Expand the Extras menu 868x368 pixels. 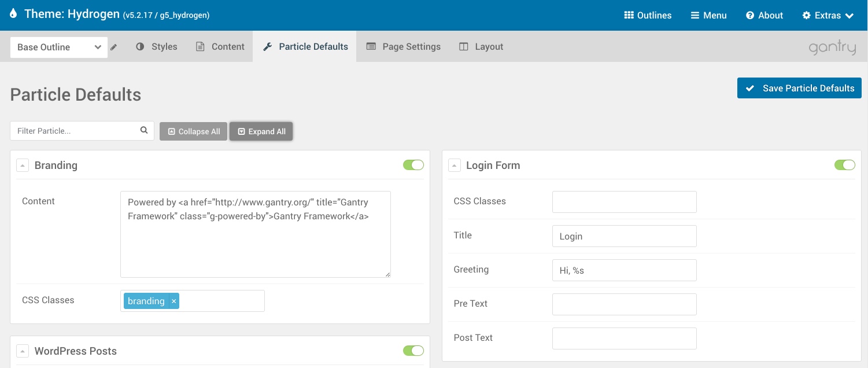828,16
